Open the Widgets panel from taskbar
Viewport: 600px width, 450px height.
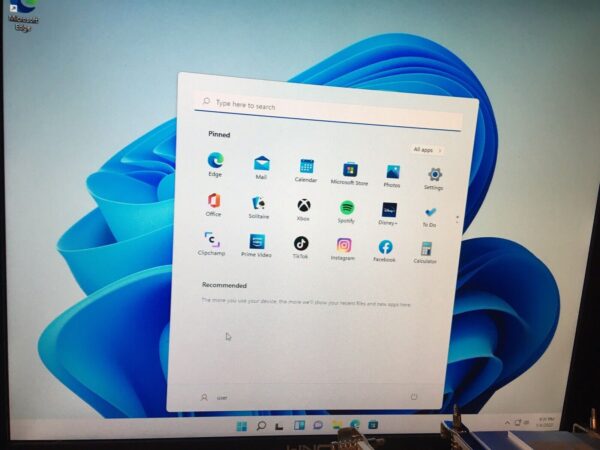click(299, 425)
